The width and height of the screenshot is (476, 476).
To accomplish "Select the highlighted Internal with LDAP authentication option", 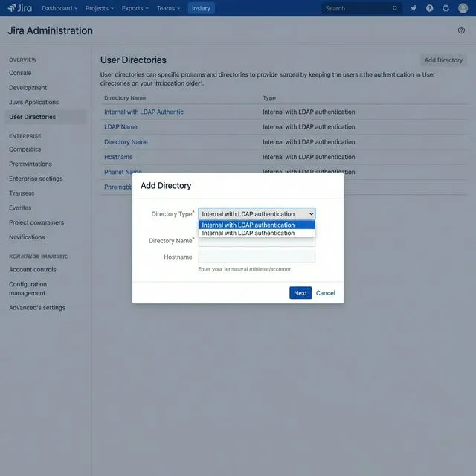I will click(x=257, y=225).
